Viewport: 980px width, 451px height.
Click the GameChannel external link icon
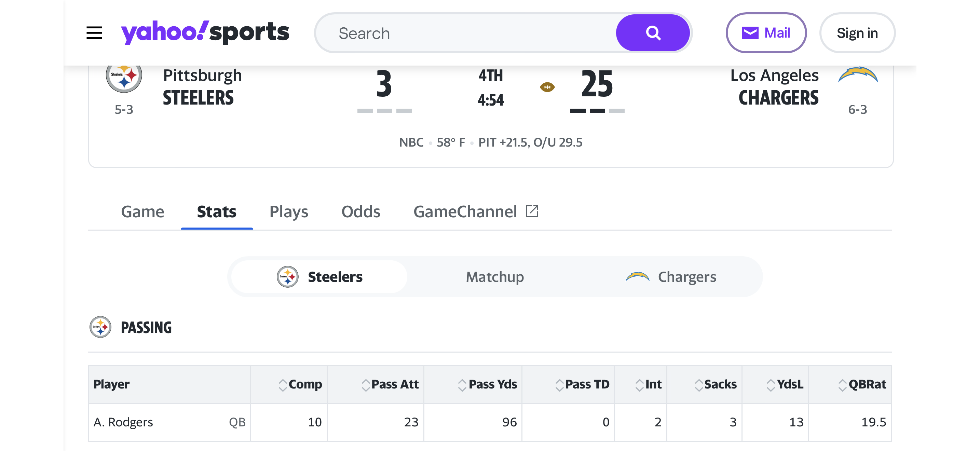coord(532,211)
